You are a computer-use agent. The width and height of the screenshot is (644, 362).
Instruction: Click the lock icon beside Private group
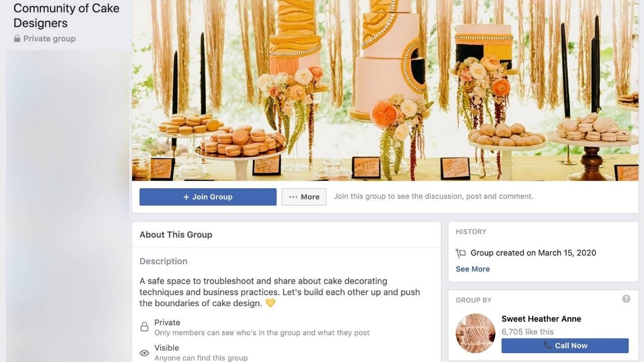pyautogui.click(x=17, y=39)
